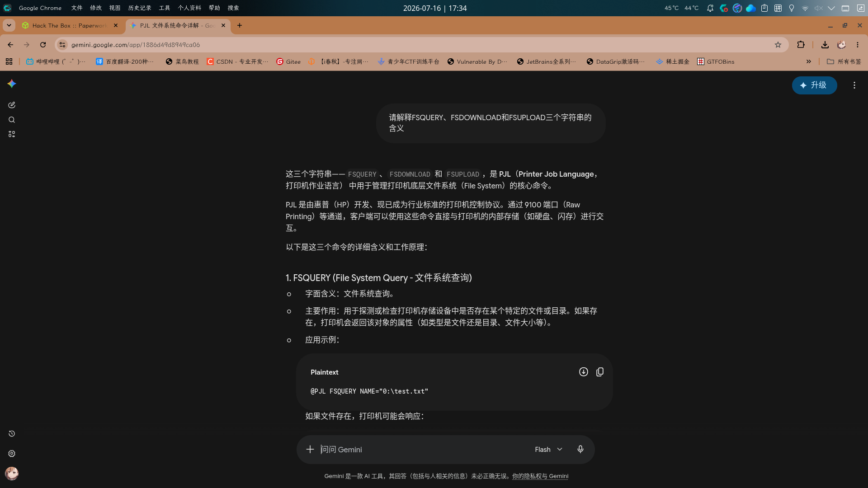868x488 pixels.
Task: Open the Flash model selector dropdown
Action: (549, 449)
